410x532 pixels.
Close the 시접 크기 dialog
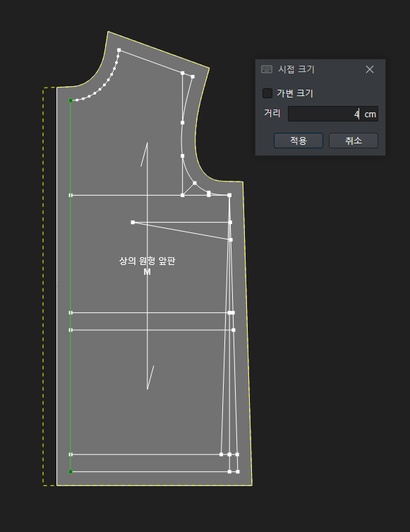click(370, 69)
